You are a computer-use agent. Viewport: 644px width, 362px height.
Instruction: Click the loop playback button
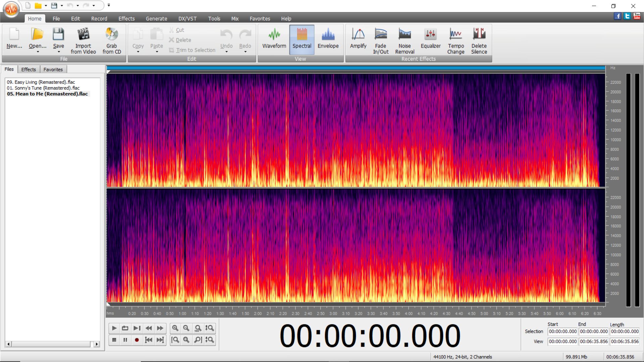(125, 328)
